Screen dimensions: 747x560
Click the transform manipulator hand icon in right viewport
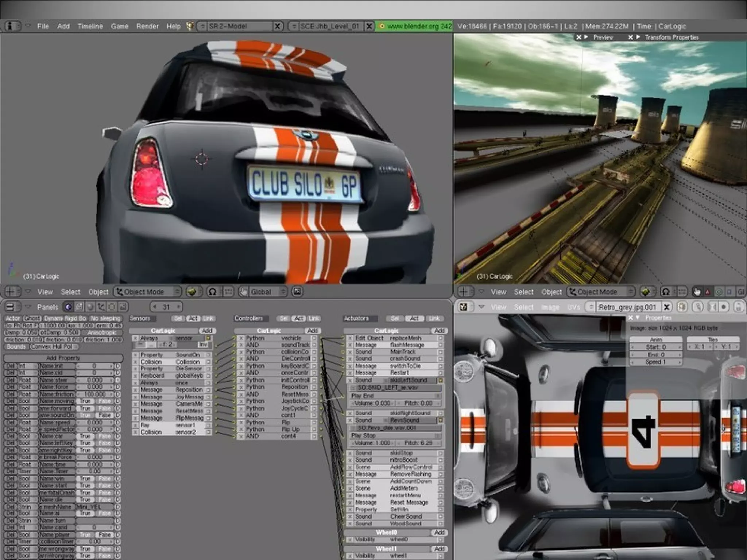(x=697, y=292)
